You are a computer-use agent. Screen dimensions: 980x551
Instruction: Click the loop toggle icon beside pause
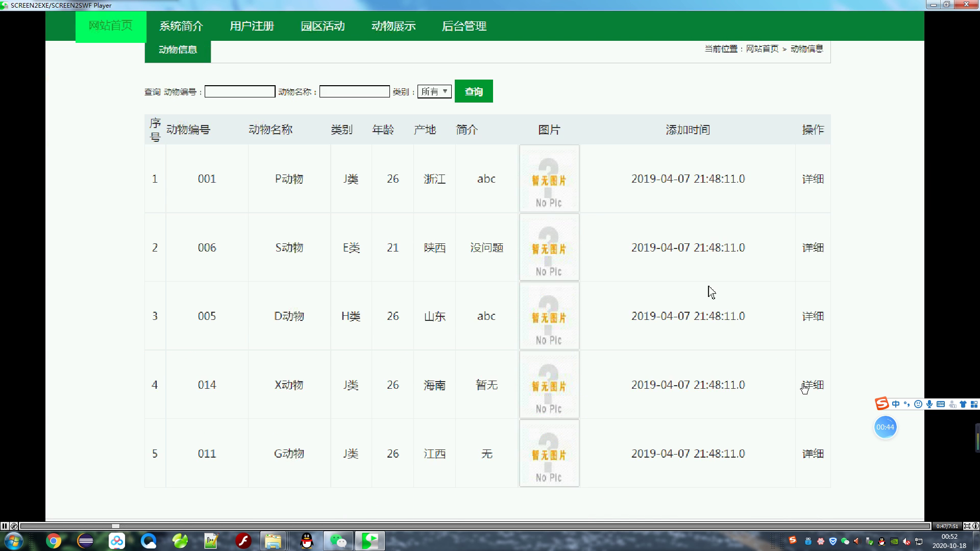click(14, 526)
